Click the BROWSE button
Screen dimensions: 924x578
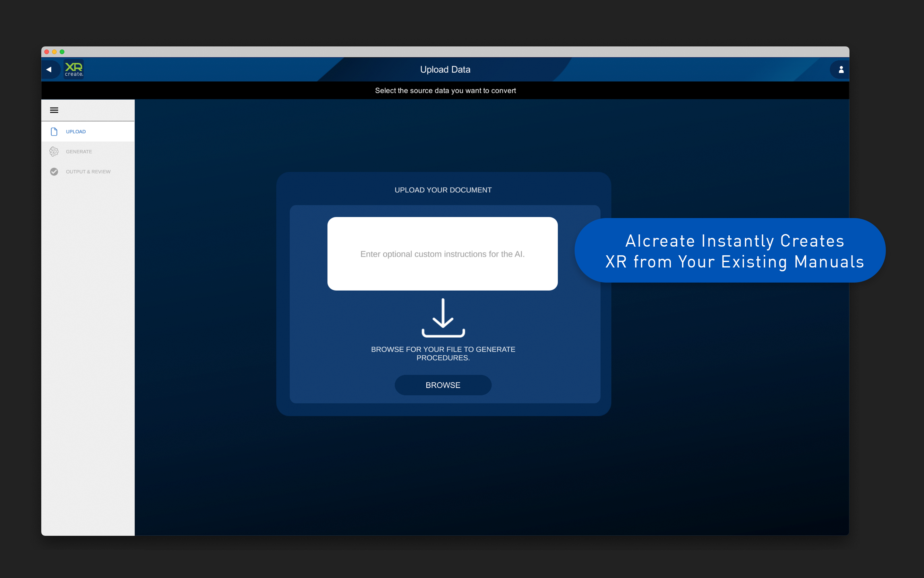coord(443,385)
